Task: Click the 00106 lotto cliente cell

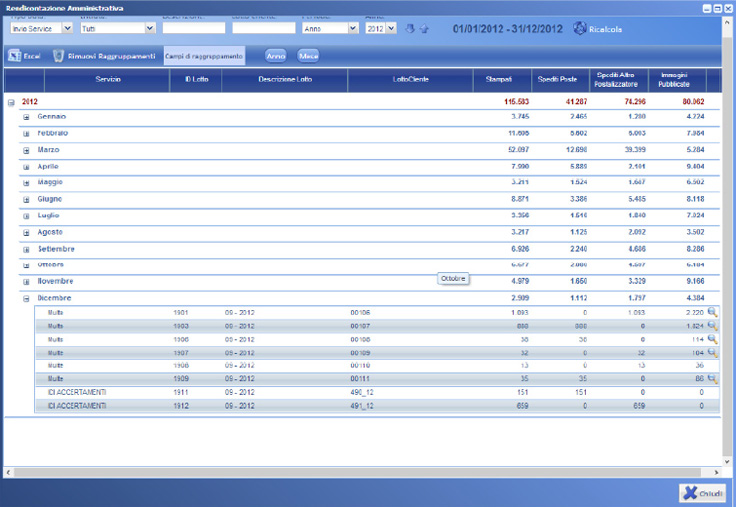Action: point(360,312)
